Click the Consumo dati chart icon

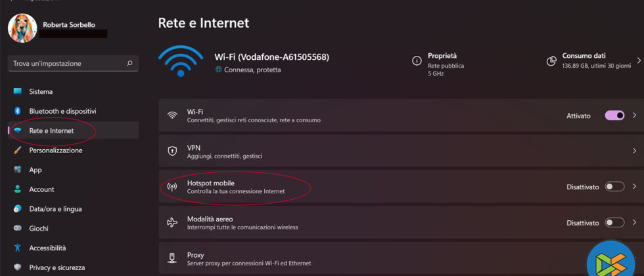tap(551, 60)
